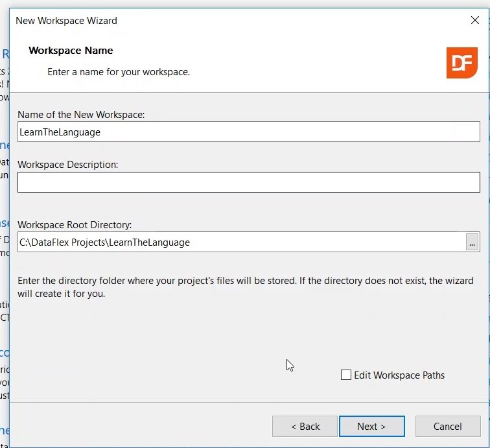Click the partially hidden blue 'R' heading behind dialog
Image resolution: width=490 pixels, height=448 pixels.
tap(5, 54)
